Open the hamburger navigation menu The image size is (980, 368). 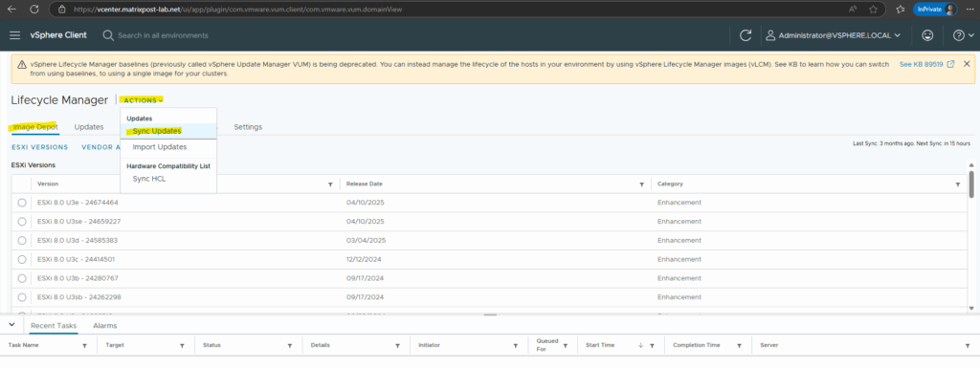15,35
